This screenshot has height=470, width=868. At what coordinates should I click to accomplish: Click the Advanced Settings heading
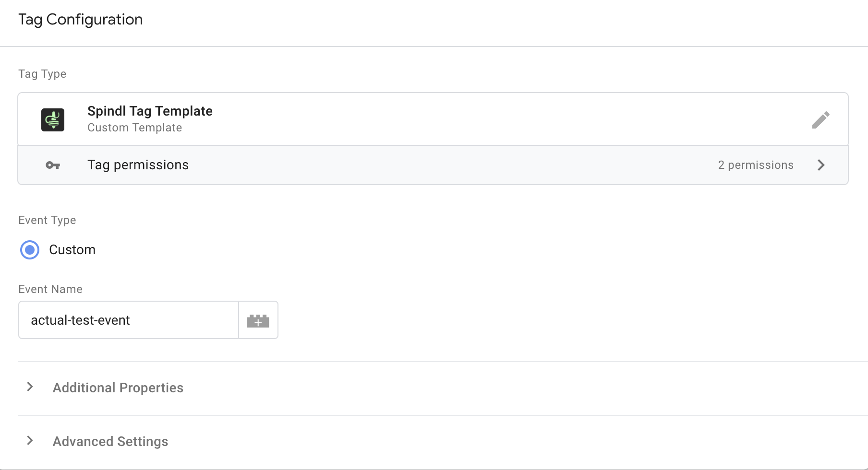point(110,442)
